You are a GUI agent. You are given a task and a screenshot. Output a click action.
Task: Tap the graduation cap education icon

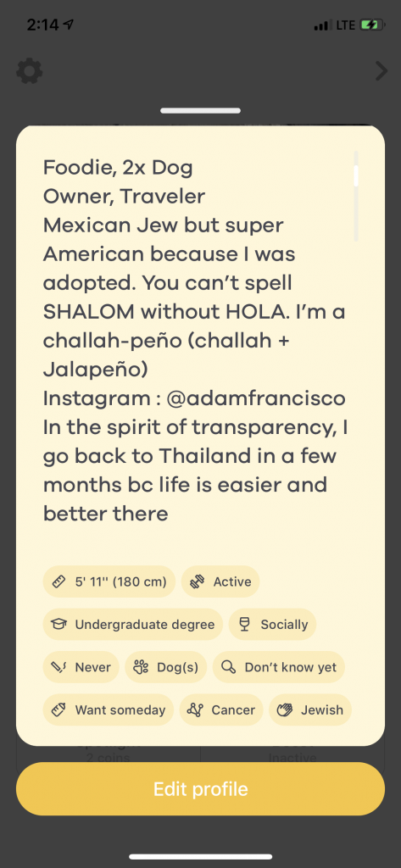[x=58, y=625]
